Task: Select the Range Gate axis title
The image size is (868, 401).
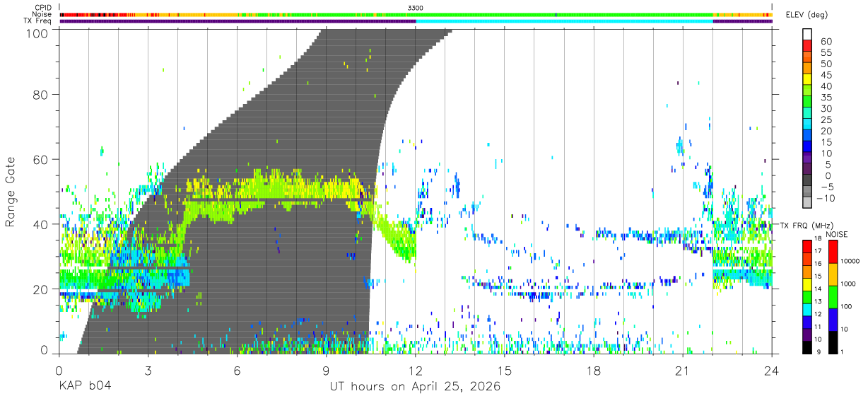Action: pos(11,191)
